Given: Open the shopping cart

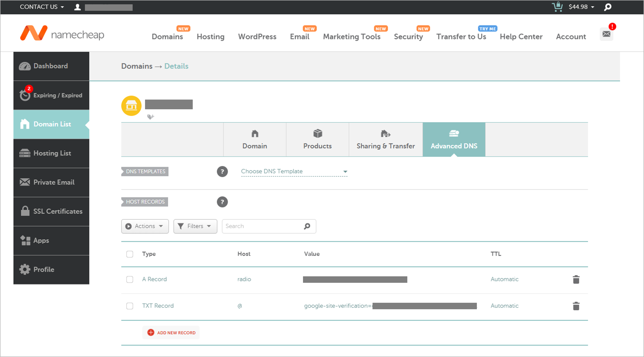Looking at the screenshot, I should (557, 7).
